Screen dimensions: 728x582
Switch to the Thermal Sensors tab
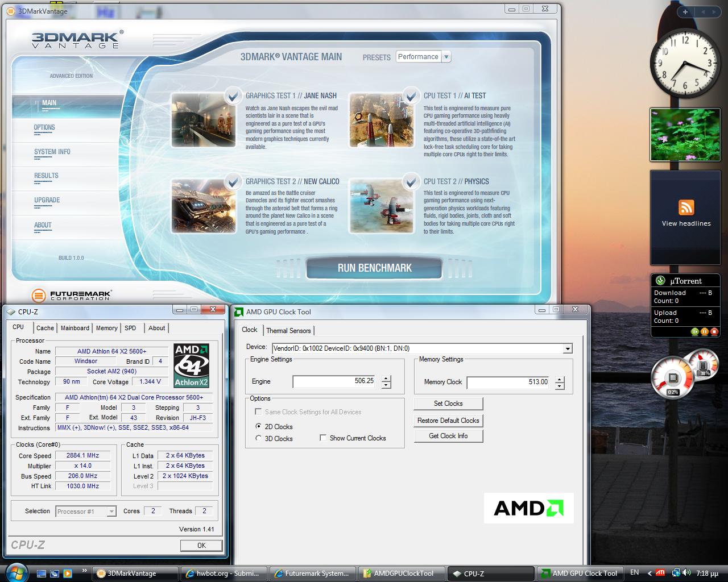(288, 331)
